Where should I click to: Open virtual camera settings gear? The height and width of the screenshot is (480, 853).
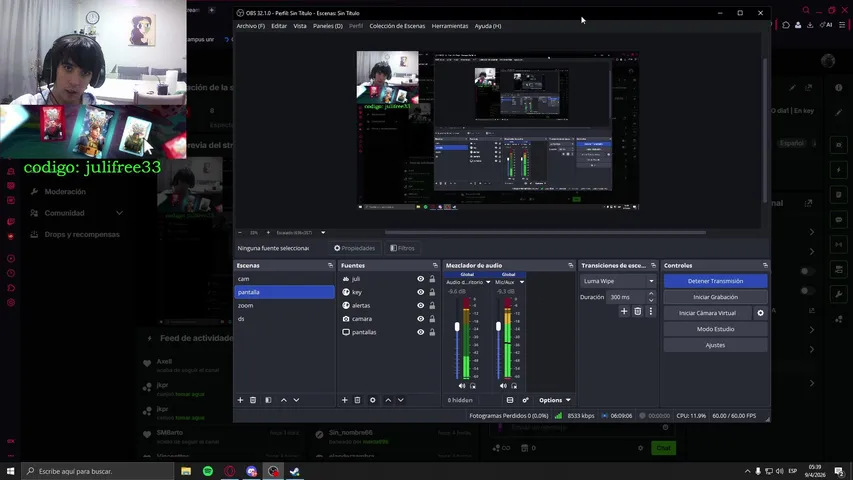tap(761, 313)
